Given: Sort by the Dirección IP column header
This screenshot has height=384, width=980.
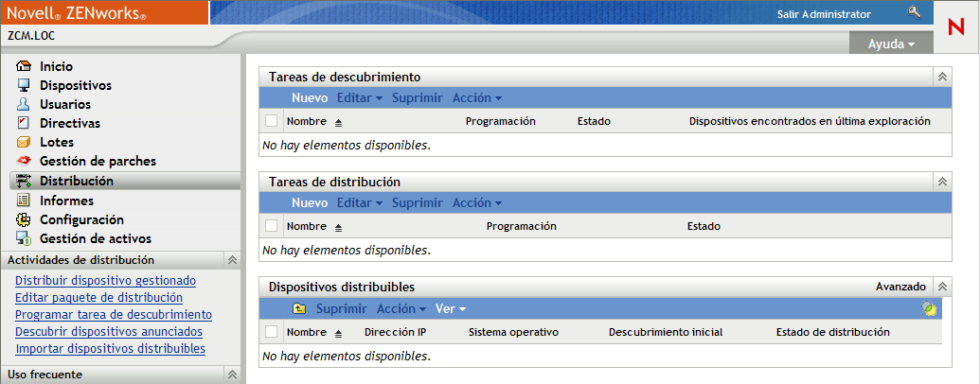Looking at the screenshot, I should pyautogui.click(x=395, y=332).
